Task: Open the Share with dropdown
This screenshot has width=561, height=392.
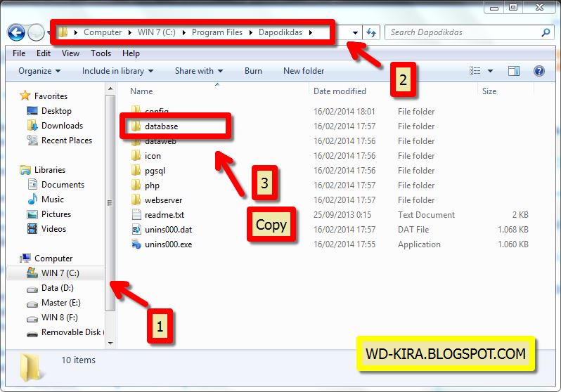Action: 199,71
